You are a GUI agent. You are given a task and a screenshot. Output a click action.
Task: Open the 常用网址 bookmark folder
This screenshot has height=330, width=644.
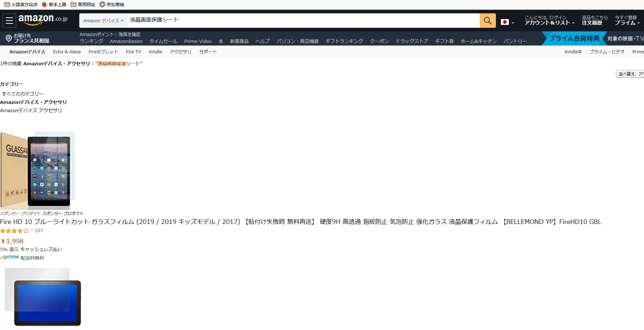83,4
